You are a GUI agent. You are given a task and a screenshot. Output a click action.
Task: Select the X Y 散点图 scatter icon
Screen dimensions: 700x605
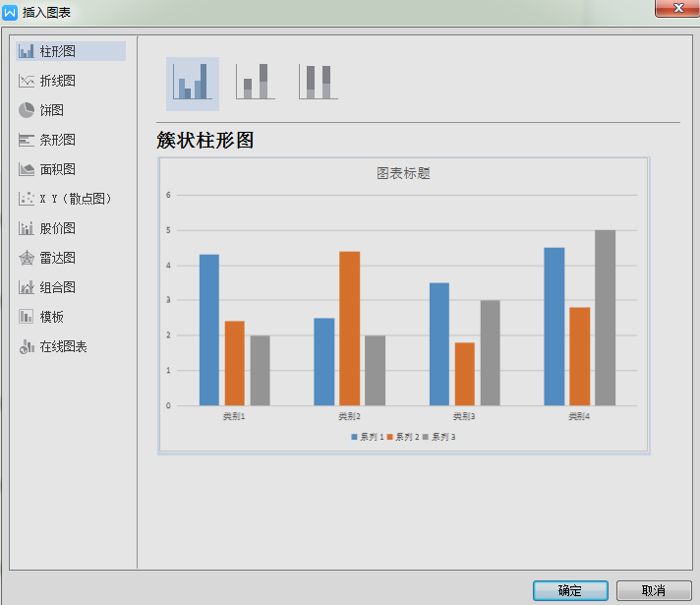[x=27, y=199]
